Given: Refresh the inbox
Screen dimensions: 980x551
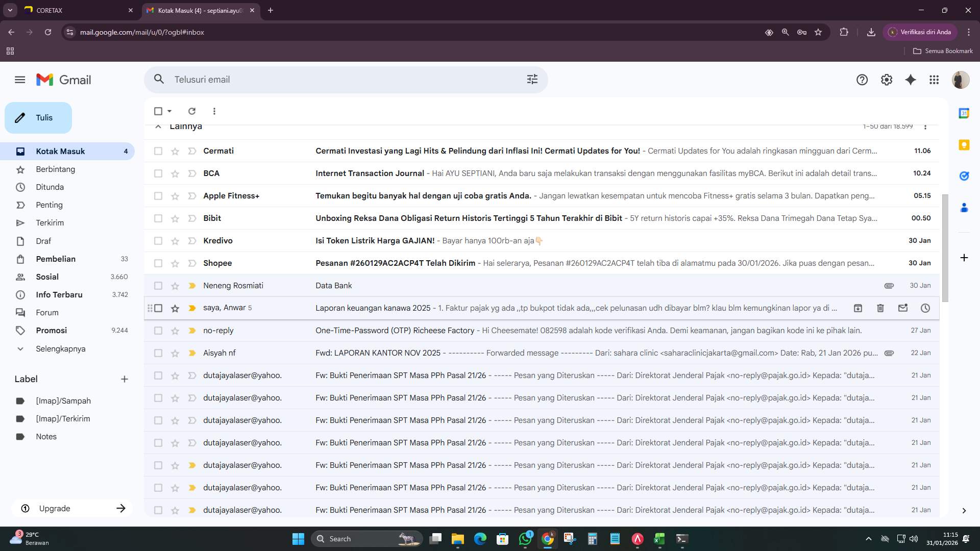Looking at the screenshot, I should [x=192, y=111].
